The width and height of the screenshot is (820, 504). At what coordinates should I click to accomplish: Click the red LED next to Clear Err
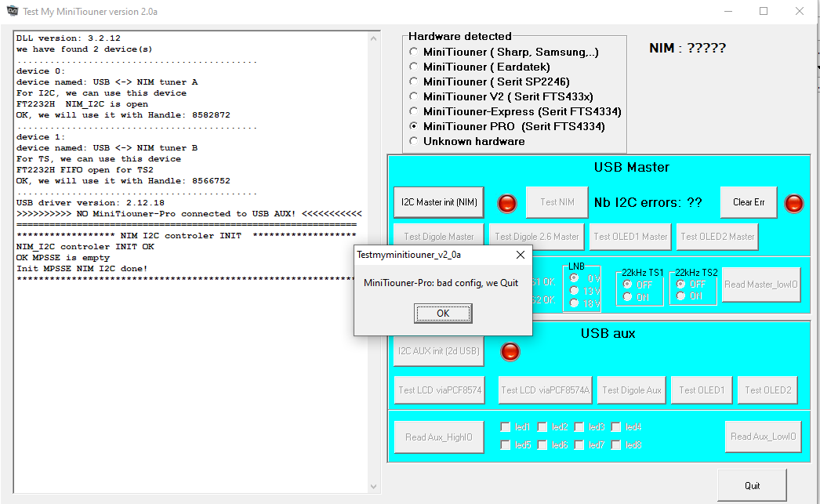[x=794, y=203]
